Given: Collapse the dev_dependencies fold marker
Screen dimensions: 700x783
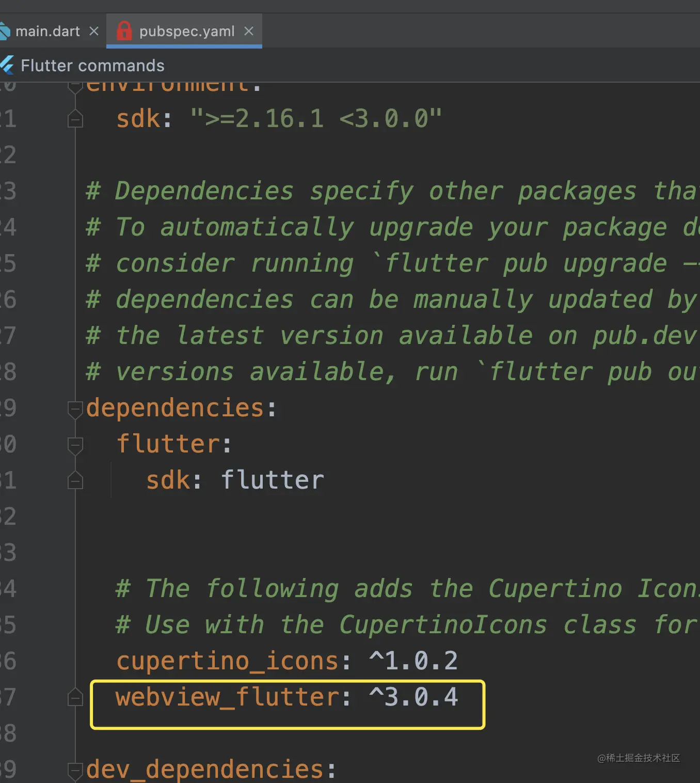Looking at the screenshot, I should click(x=75, y=771).
